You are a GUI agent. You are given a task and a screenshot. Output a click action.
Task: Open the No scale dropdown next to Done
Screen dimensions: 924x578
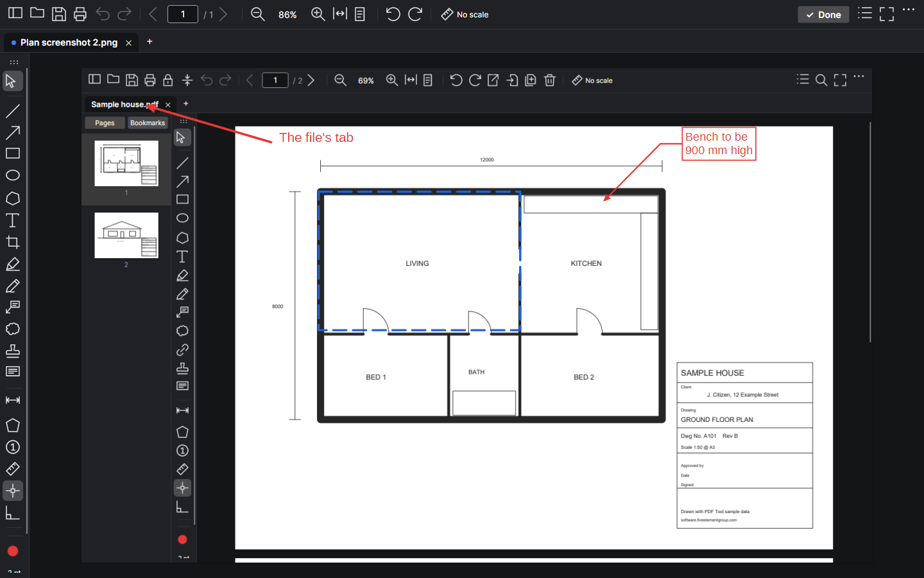click(465, 14)
